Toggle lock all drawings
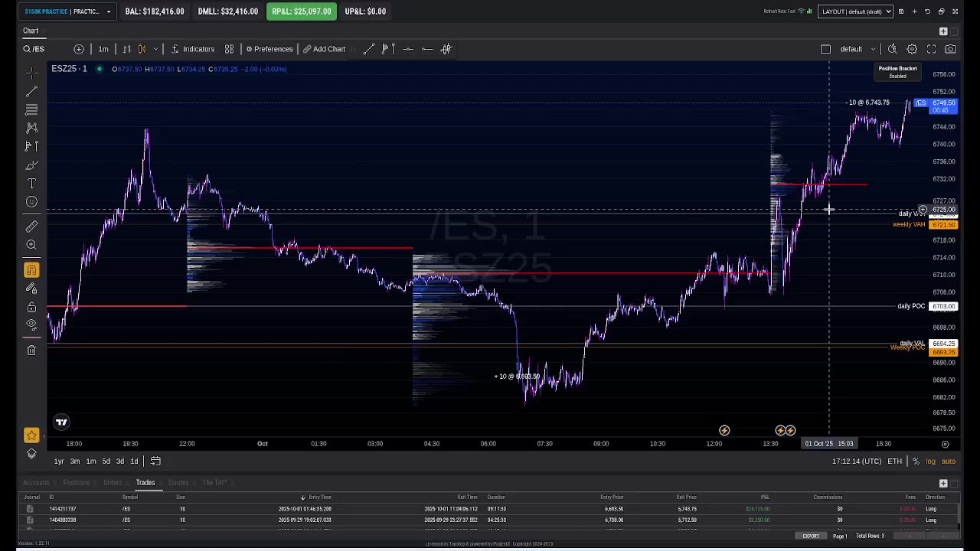Viewport: 980px width, 551px height. coord(31,307)
